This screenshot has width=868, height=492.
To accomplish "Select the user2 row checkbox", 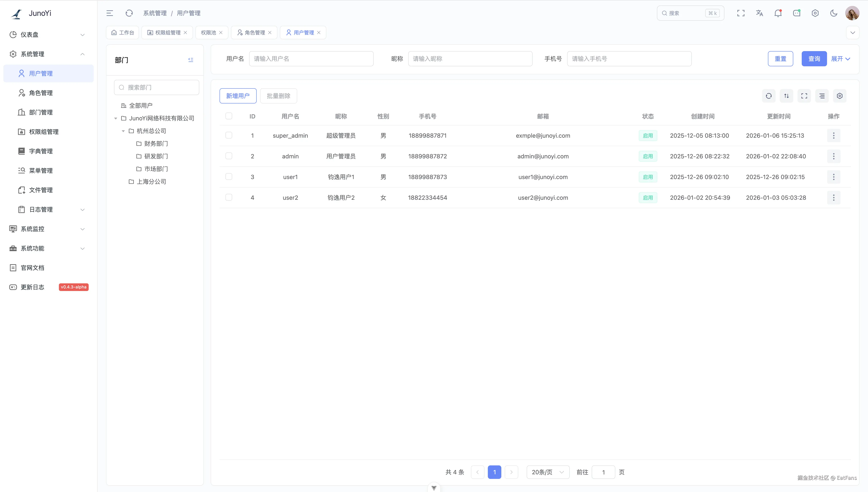I will pos(229,197).
